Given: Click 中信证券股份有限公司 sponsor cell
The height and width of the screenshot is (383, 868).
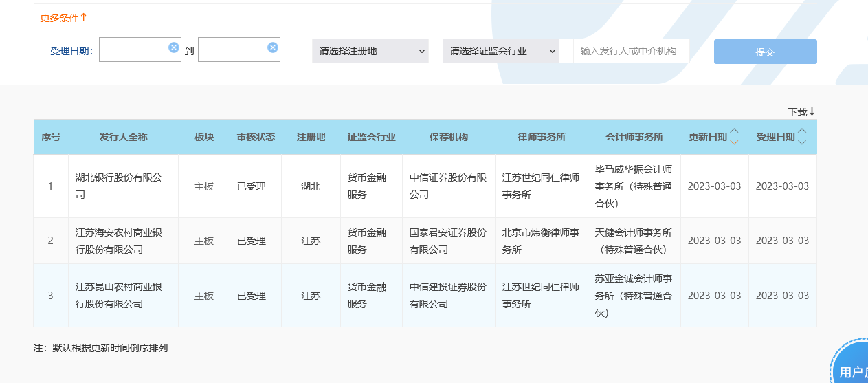Looking at the screenshot, I should tap(448, 186).
